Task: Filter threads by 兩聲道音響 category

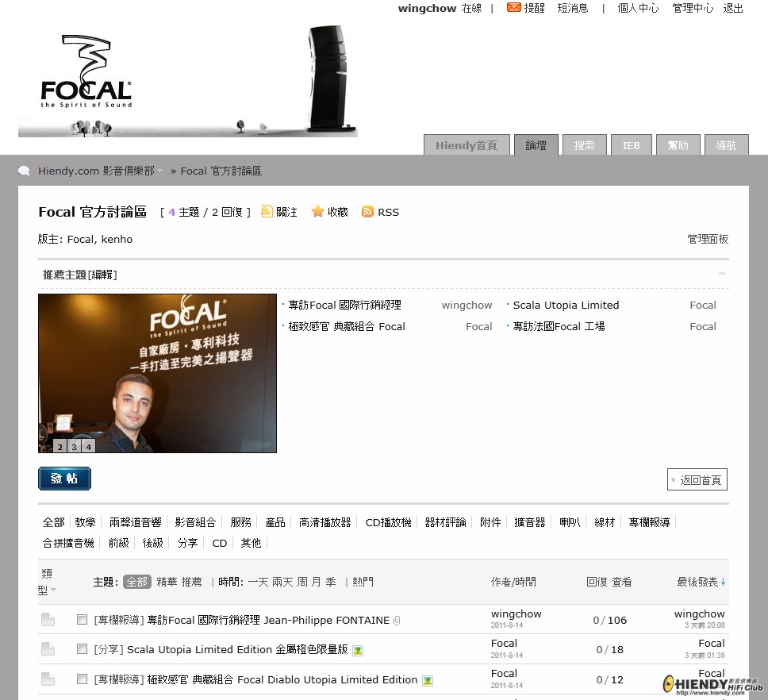Action: [135, 522]
